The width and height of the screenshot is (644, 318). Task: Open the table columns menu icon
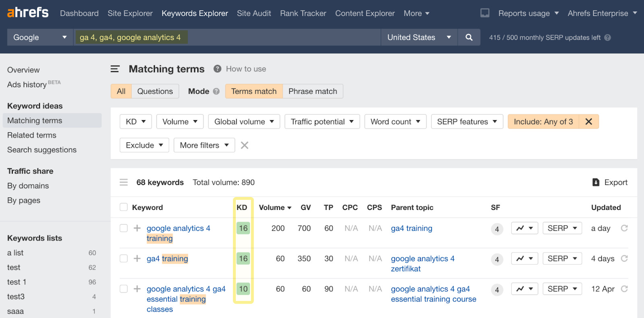[124, 183]
